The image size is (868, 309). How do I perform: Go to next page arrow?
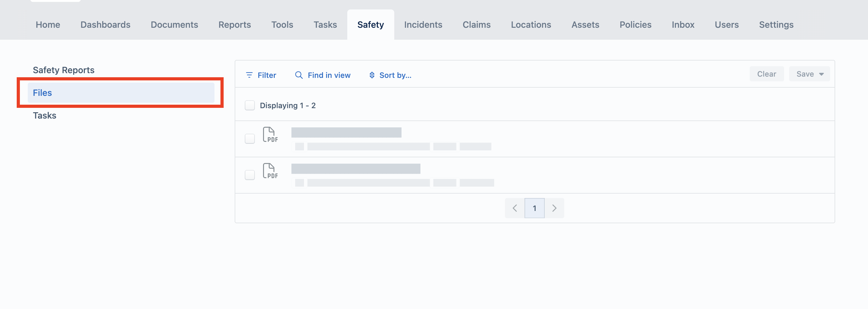click(554, 208)
